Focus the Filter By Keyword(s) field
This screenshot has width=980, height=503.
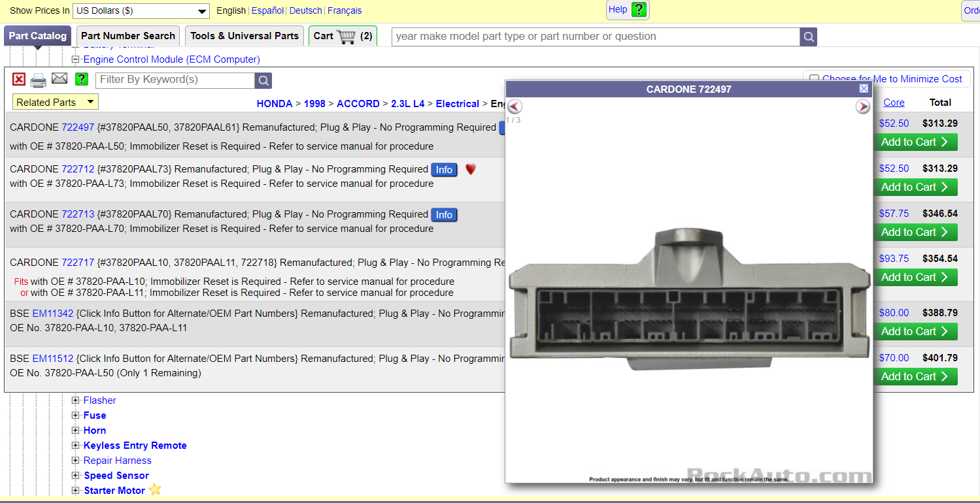coord(175,80)
